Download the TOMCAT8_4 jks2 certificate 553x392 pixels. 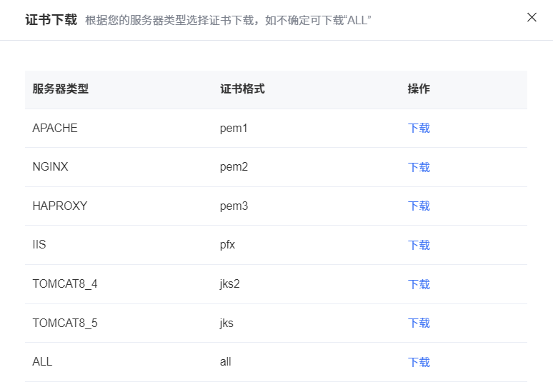(x=419, y=284)
